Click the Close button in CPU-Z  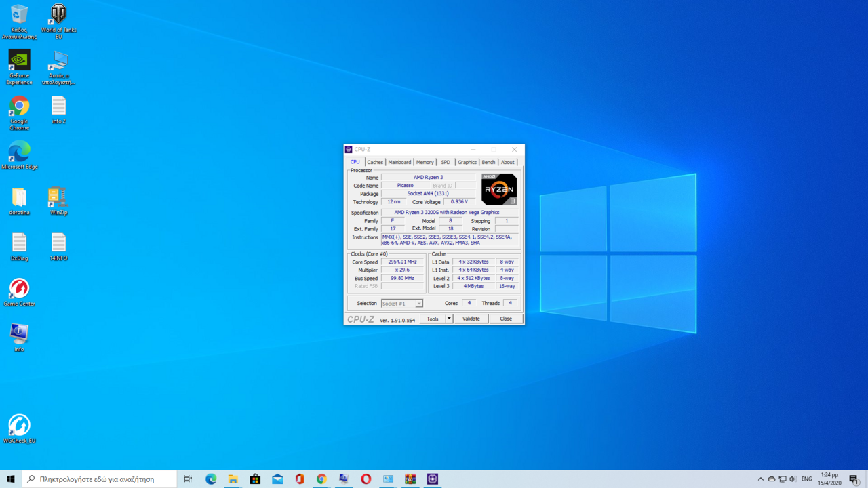[x=506, y=319]
